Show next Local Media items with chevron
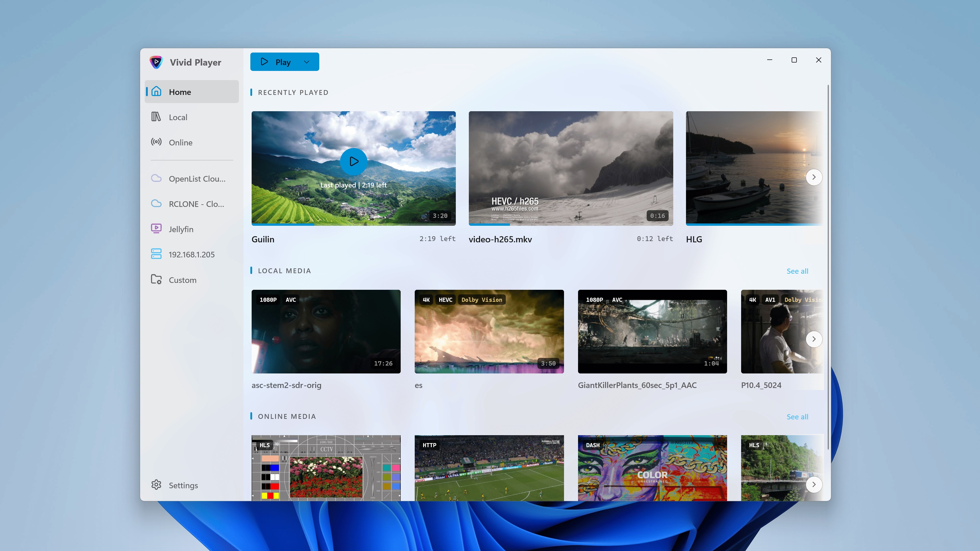 814,339
